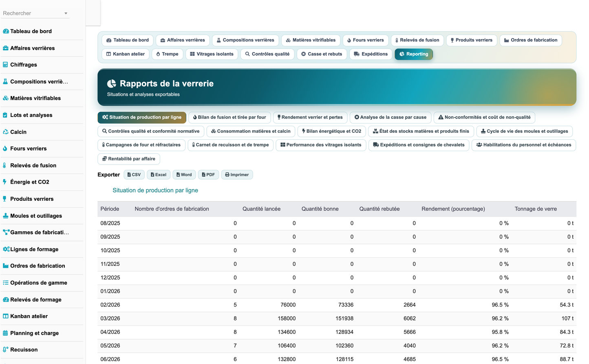Open the Rechercher search dropdown
This screenshot has width=589, height=364.
tap(35, 13)
